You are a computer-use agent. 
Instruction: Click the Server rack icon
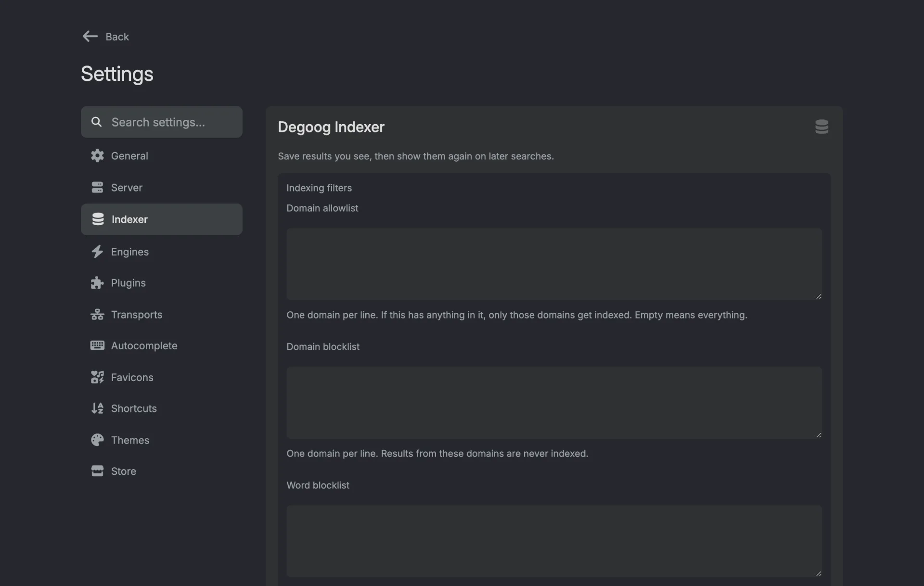coord(97,187)
